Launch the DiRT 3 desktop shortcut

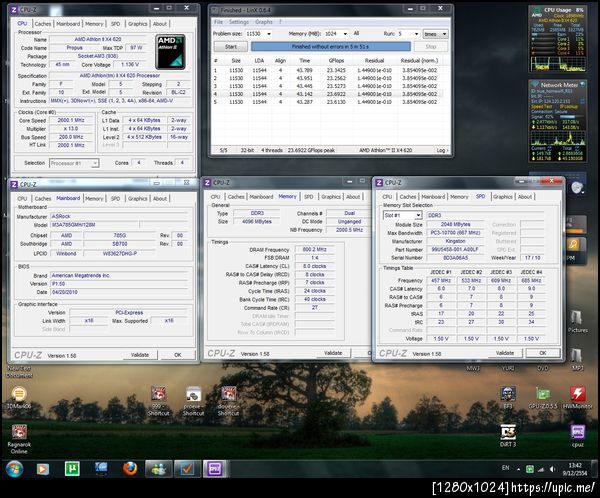(x=508, y=436)
